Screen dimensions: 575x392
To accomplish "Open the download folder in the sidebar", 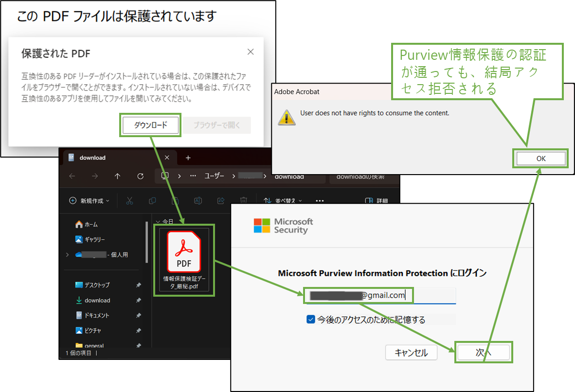I will 93,301.
